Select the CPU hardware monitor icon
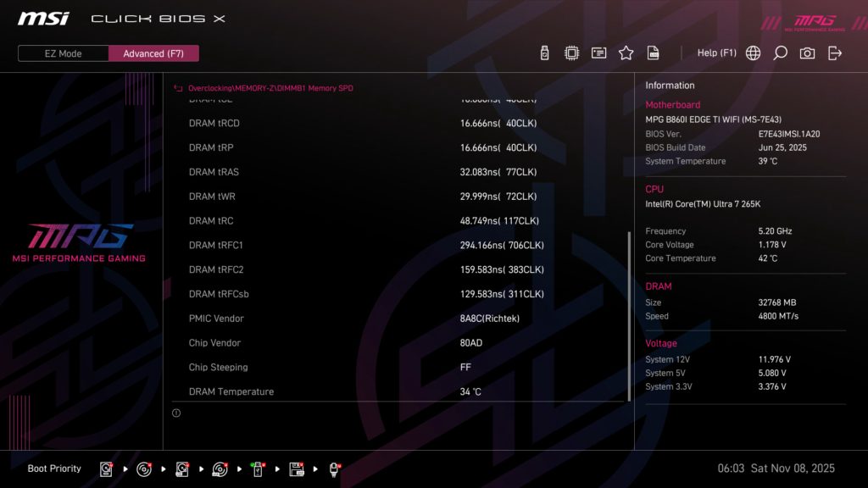868x488 pixels. pos(571,52)
